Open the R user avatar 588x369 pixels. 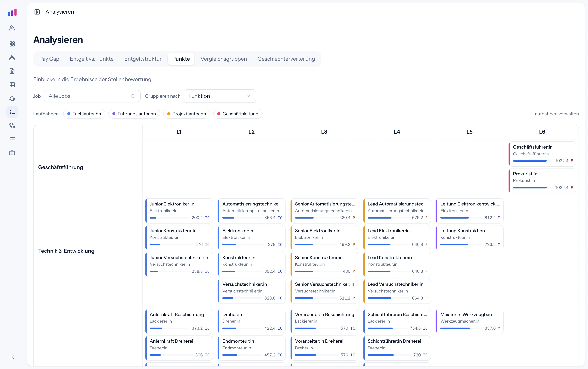pos(12,357)
